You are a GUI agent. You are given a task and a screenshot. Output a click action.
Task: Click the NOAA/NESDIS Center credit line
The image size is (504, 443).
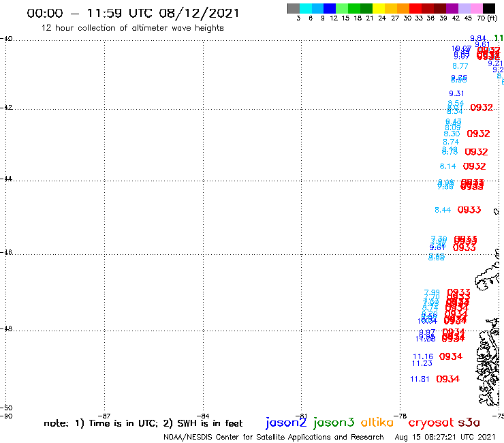pyautogui.click(x=274, y=438)
